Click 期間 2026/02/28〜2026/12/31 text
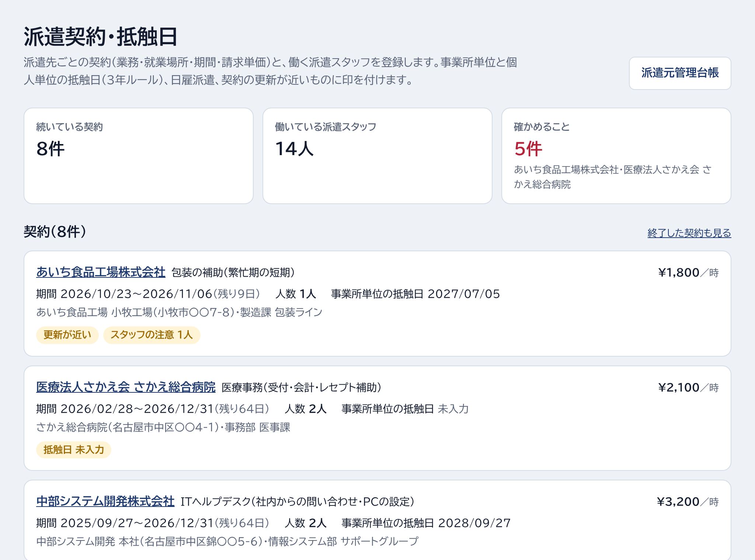The image size is (755, 560). click(125, 409)
